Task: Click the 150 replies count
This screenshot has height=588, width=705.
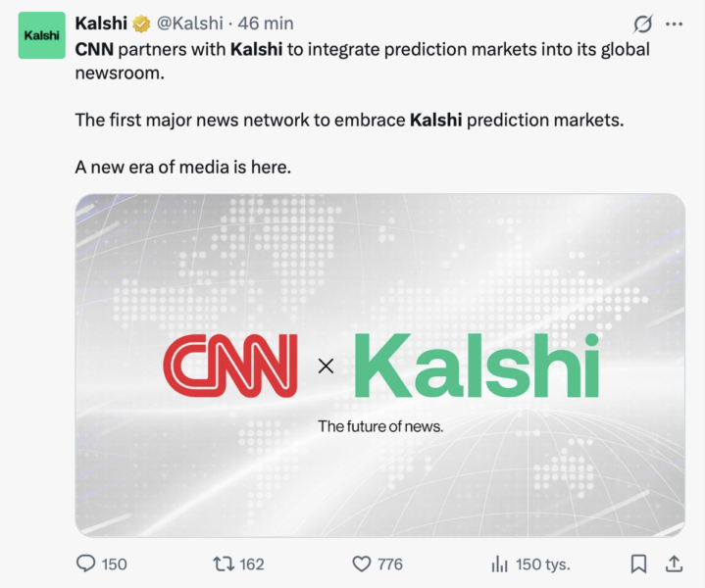Action: pos(115,564)
